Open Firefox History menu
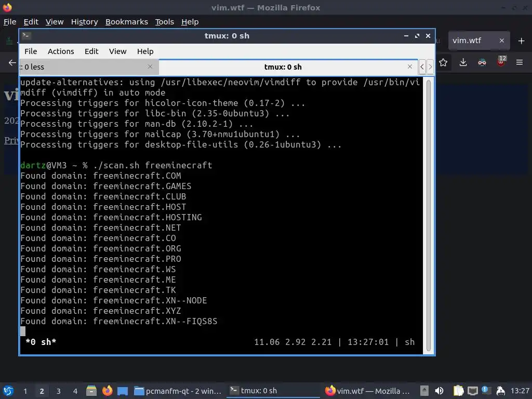This screenshot has height=399, width=532. click(85, 22)
